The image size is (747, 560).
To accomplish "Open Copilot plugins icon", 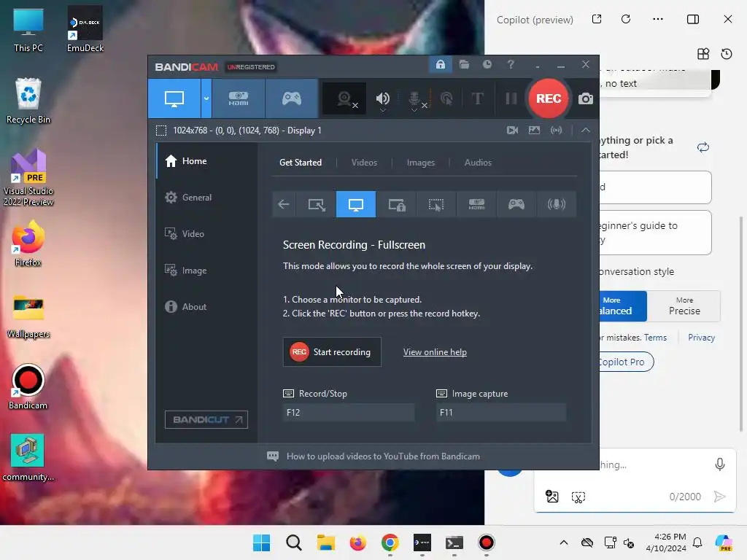I will point(703,54).
